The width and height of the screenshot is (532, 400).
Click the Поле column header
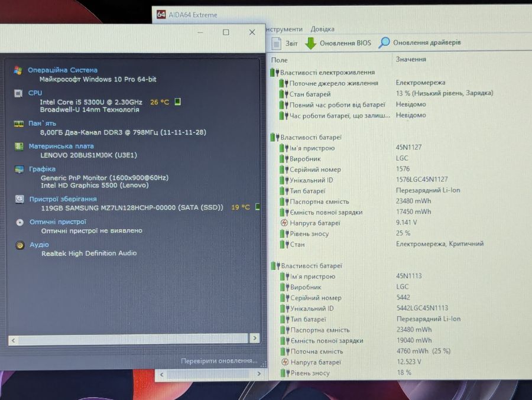[x=279, y=60]
